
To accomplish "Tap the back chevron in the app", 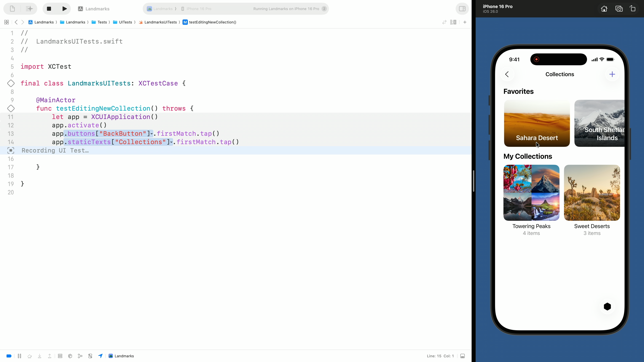I will (x=507, y=74).
